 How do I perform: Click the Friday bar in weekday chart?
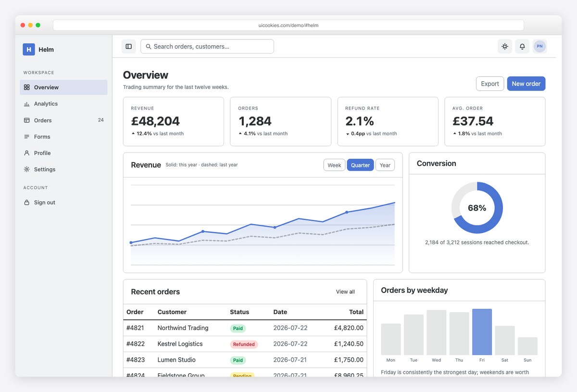click(x=482, y=332)
